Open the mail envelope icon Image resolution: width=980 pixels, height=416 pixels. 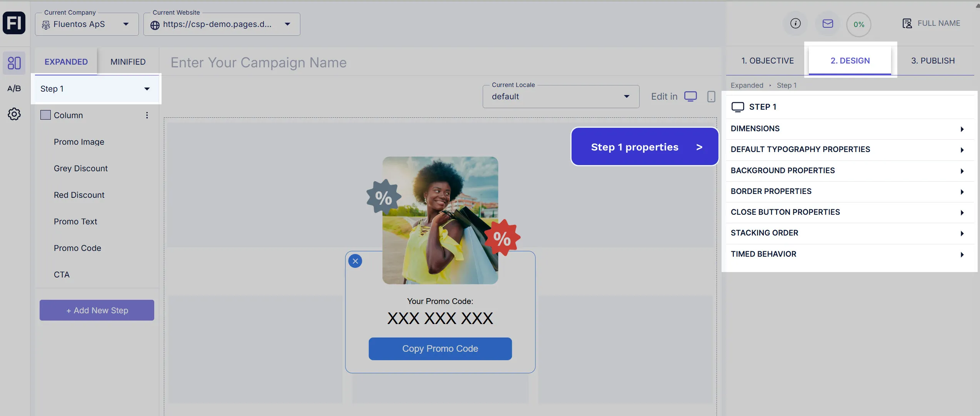tap(828, 23)
